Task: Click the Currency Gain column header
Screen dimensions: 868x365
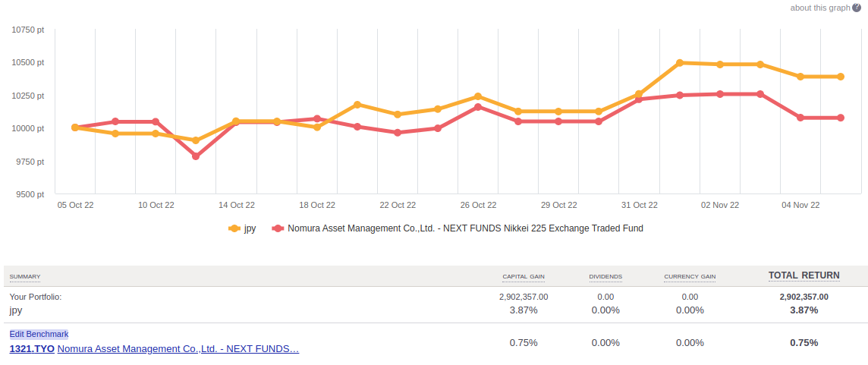Action: tap(690, 276)
